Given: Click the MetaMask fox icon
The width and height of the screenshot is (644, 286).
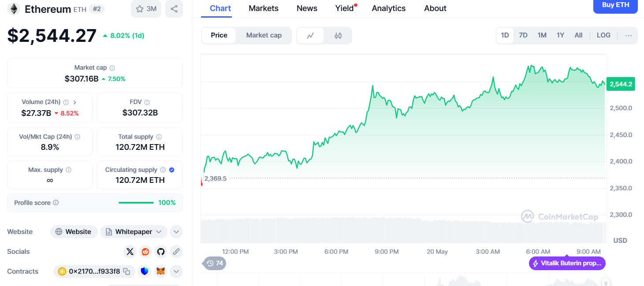Looking at the screenshot, I should [161, 271].
